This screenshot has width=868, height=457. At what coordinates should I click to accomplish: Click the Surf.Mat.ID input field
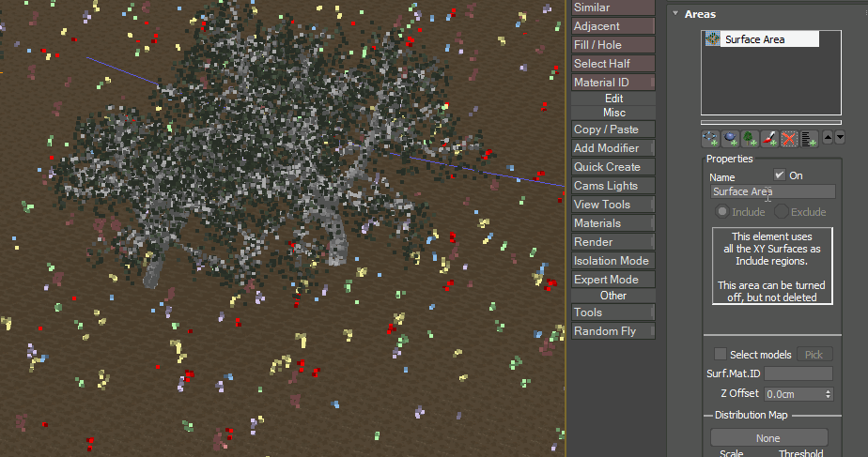click(x=798, y=373)
